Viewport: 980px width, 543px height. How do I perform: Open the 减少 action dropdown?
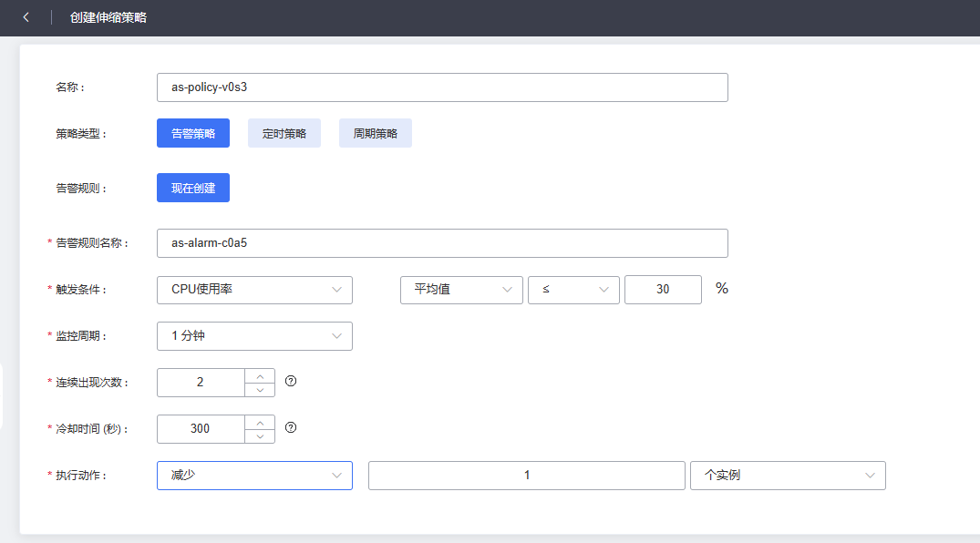click(x=254, y=476)
